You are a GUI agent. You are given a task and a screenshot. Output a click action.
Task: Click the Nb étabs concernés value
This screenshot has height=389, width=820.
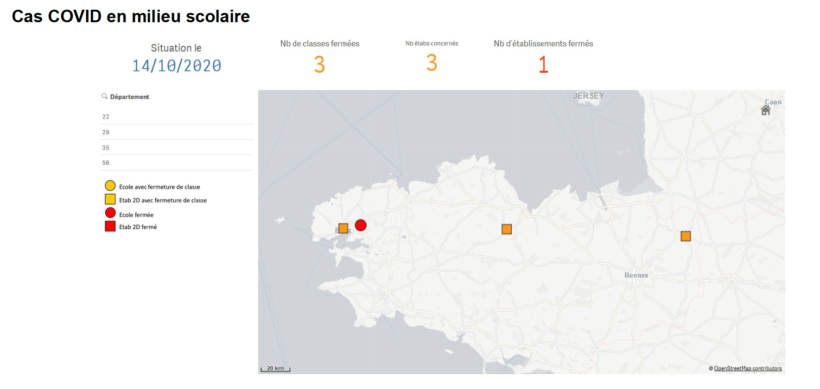click(431, 63)
